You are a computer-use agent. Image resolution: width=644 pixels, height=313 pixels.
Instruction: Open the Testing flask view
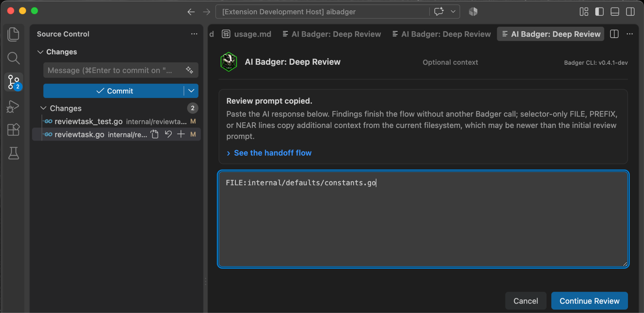click(13, 153)
